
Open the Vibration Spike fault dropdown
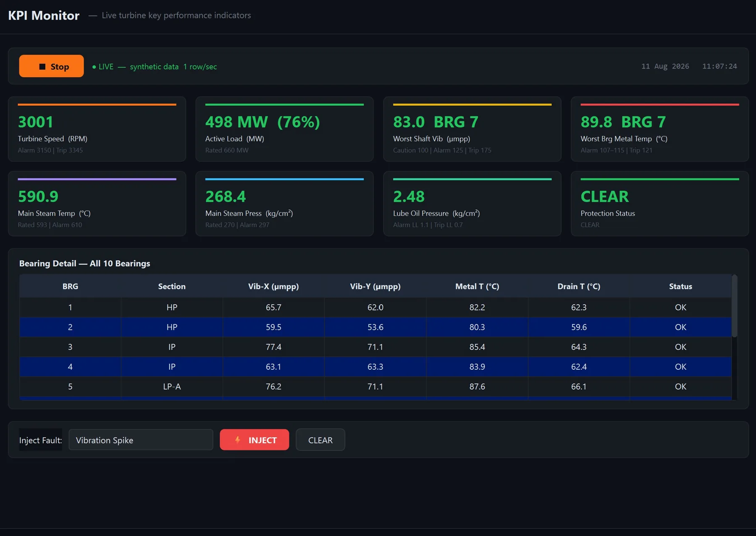141,439
